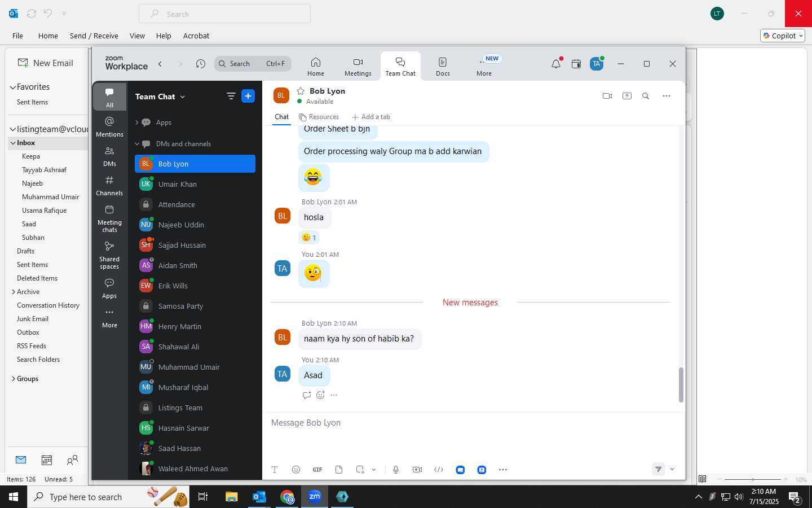Screen dimensions: 812x508
Task: Click the screenshot capture icon
Action: (x=360, y=470)
